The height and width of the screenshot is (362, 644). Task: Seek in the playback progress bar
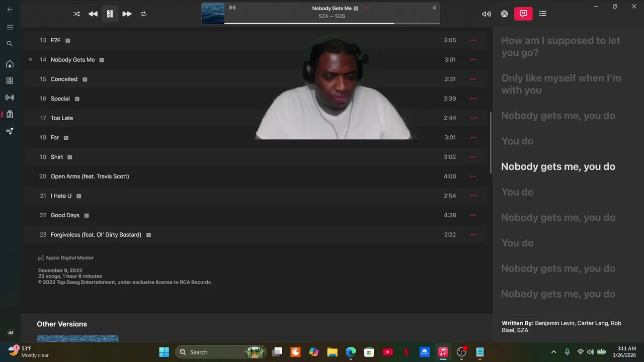[x=332, y=23]
